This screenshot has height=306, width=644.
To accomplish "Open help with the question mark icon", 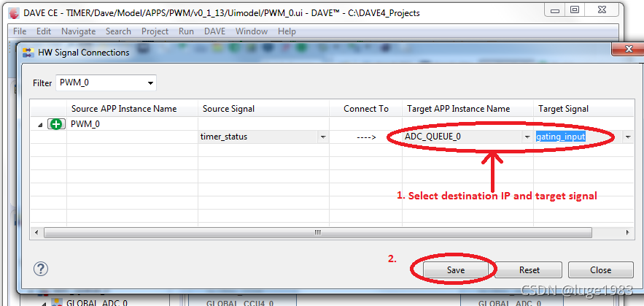I will [41, 269].
